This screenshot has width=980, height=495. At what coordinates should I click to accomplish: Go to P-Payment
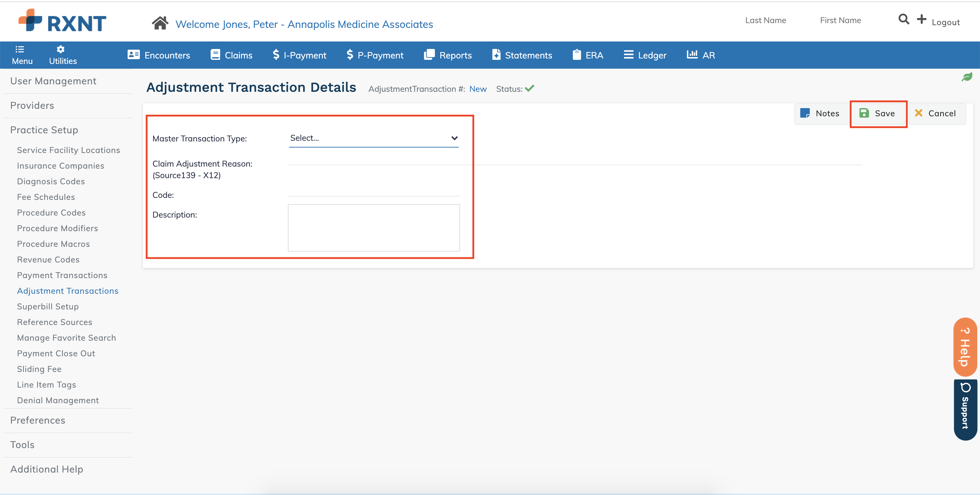click(375, 55)
